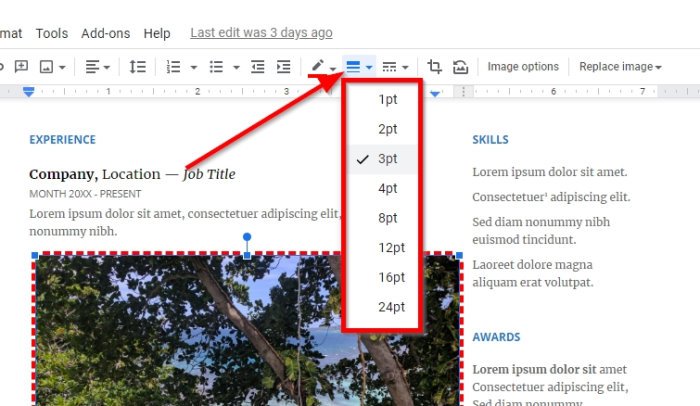The height and width of the screenshot is (406, 700).
Task: Click the bulleted list icon
Action: click(x=216, y=67)
